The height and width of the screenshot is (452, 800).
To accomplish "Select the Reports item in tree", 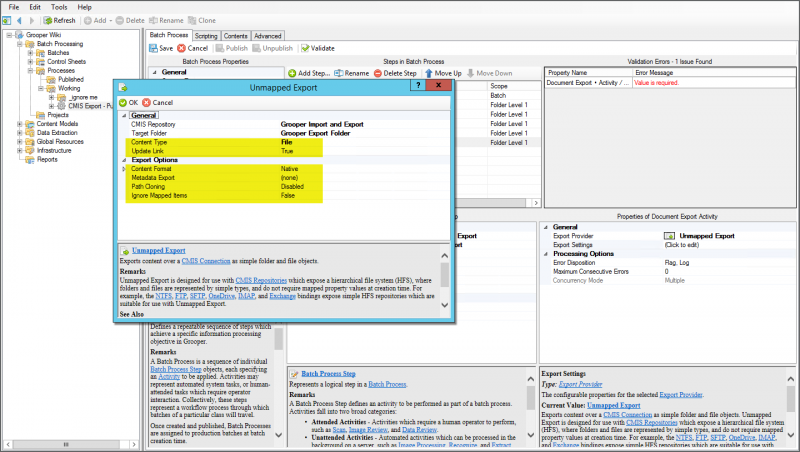I will pos(47,159).
